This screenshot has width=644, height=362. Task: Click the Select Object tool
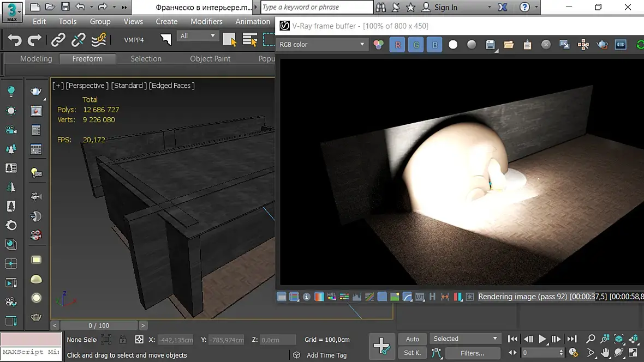coord(229,40)
